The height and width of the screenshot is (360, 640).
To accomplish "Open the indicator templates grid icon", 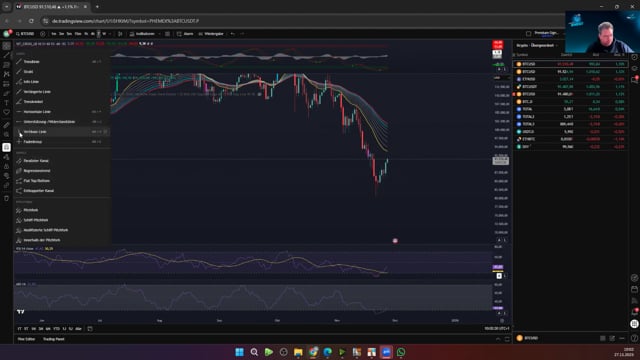I will click(x=168, y=34).
